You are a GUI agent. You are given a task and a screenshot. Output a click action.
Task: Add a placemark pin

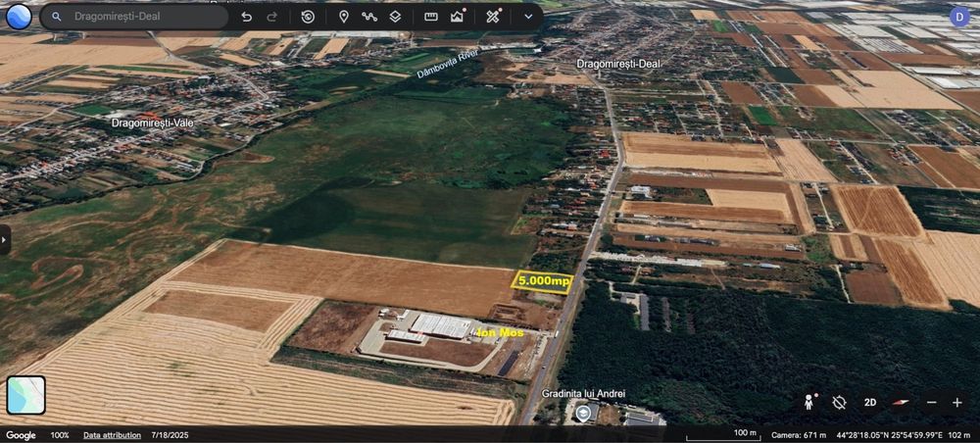click(343, 17)
